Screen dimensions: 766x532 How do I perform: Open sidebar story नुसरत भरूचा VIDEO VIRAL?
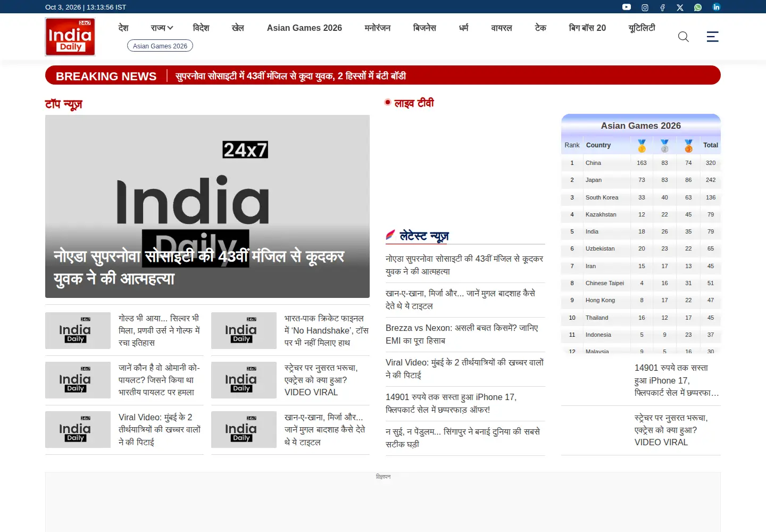[671, 430]
